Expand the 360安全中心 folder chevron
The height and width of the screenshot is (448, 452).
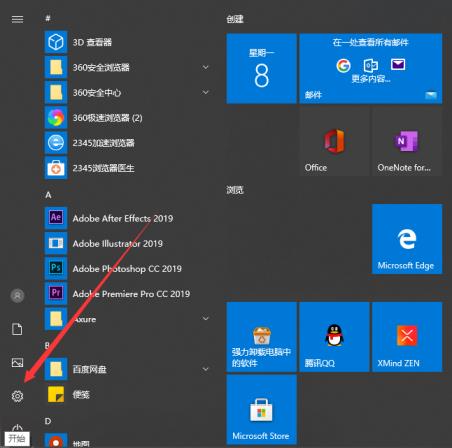(206, 92)
